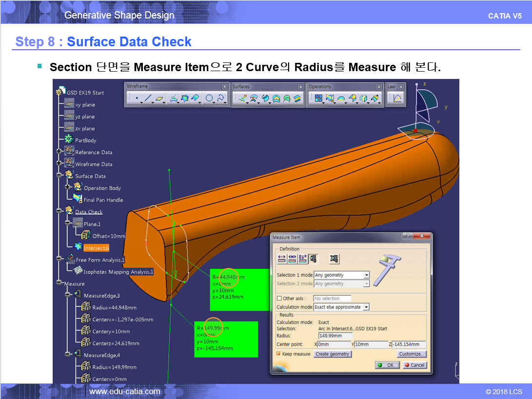Screen dimensions: 532x399
Task: Select the Measure in chain mode icon
Action: (x=292, y=259)
